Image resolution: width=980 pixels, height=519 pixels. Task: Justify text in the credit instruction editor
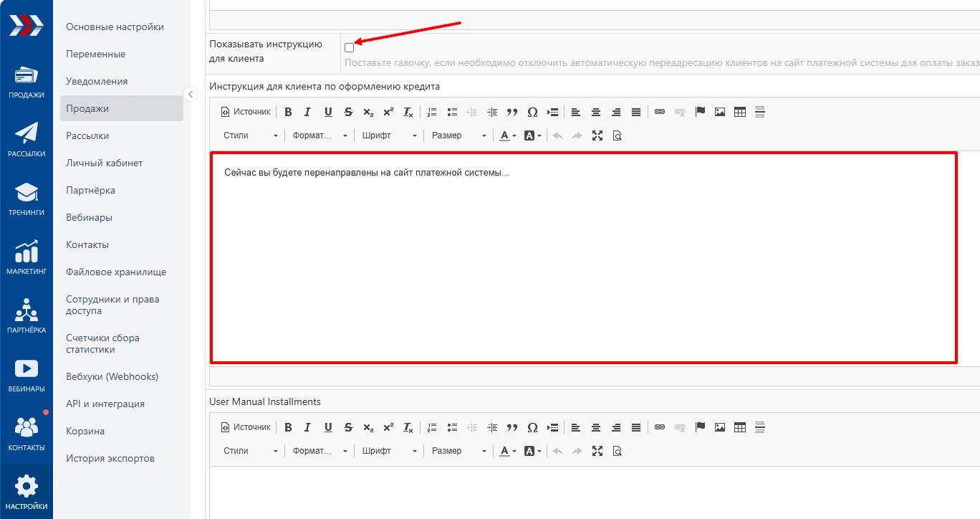click(x=636, y=112)
